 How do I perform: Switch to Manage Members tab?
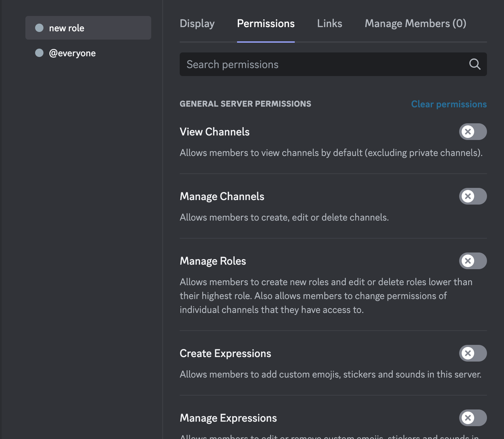(x=415, y=23)
